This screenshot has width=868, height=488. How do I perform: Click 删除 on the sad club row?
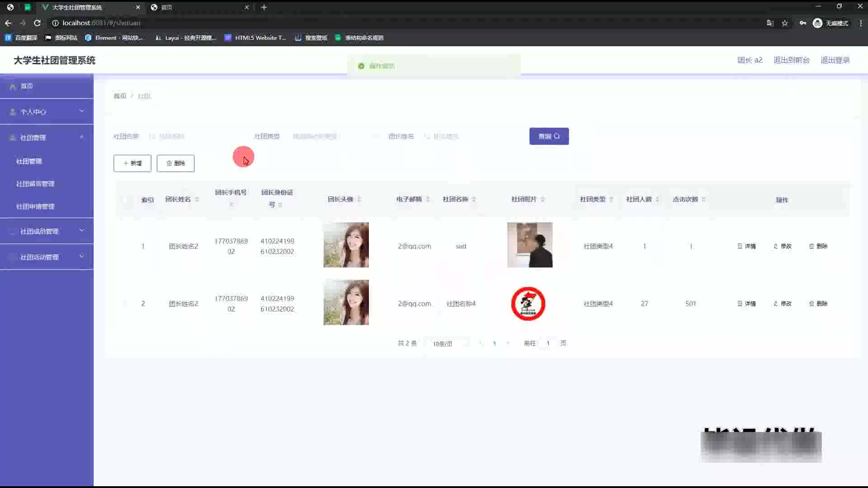tap(818, 246)
